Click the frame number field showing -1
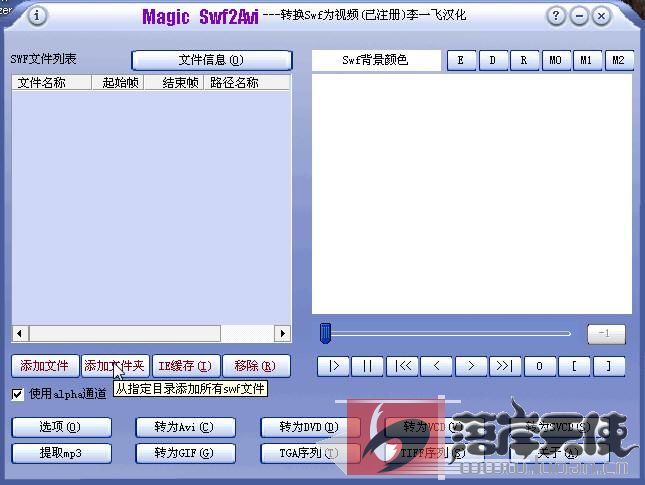Viewport: 645px width, 485px height. (606, 334)
